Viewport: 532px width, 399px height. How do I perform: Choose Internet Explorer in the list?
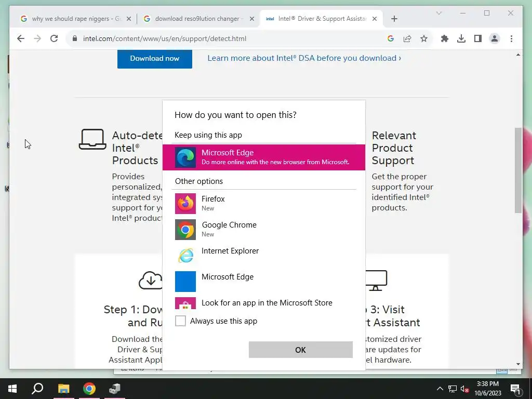[263, 255]
